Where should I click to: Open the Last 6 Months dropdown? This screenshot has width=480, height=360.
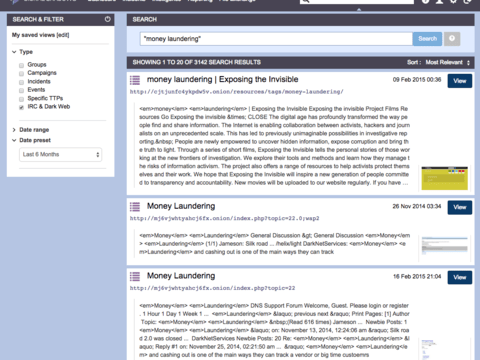point(60,155)
